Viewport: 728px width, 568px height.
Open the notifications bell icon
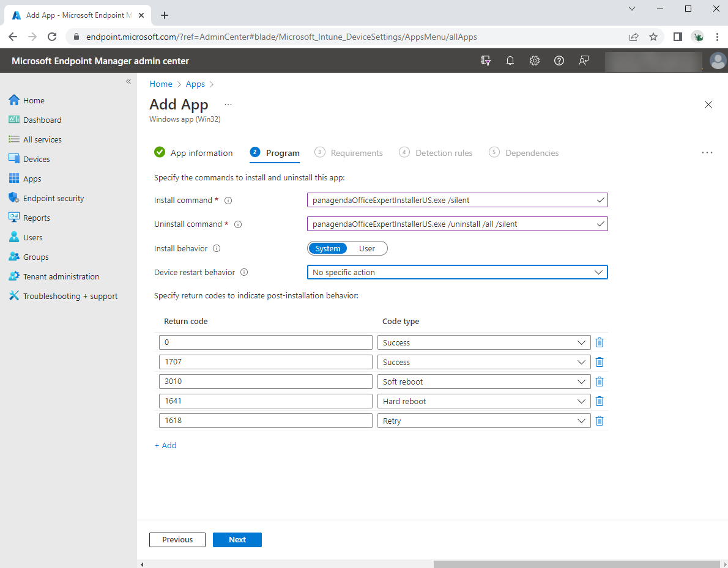point(510,61)
